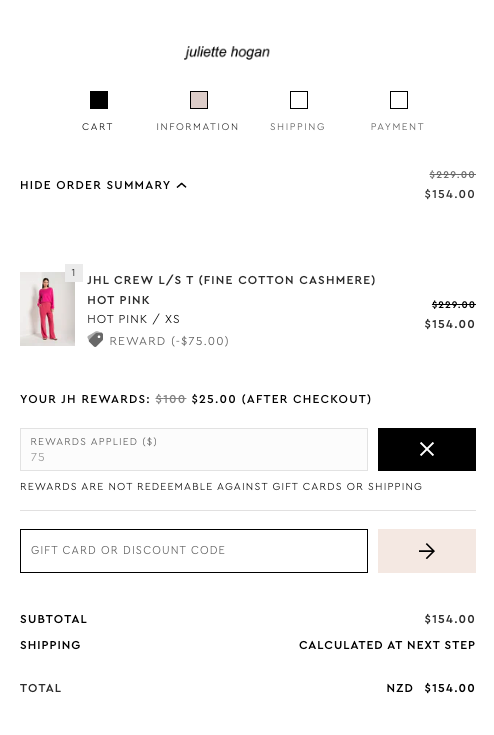
Task: Click the order summary total $154.00 price
Action: click(449, 194)
